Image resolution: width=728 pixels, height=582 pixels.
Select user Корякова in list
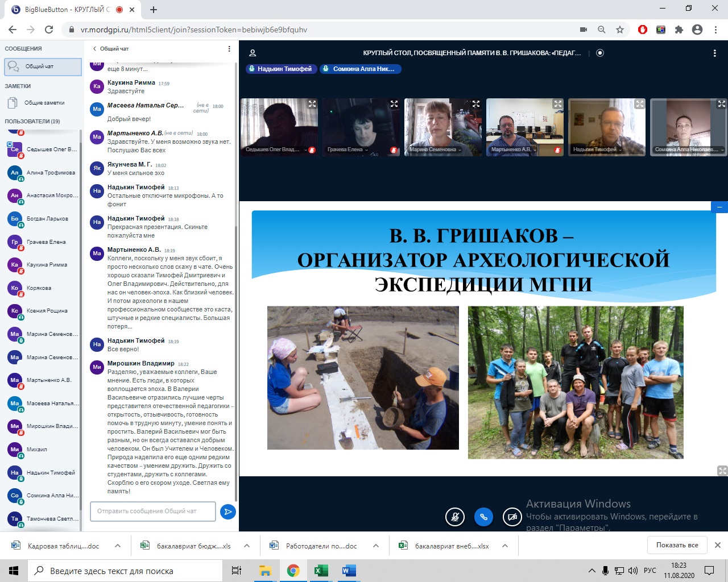point(43,288)
